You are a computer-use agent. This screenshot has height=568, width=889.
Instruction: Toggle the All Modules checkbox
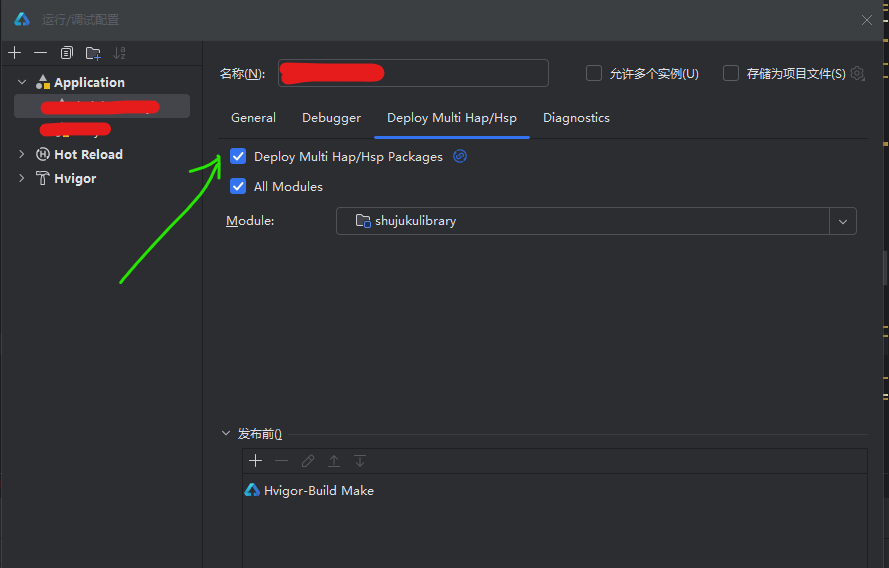point(238,186)
